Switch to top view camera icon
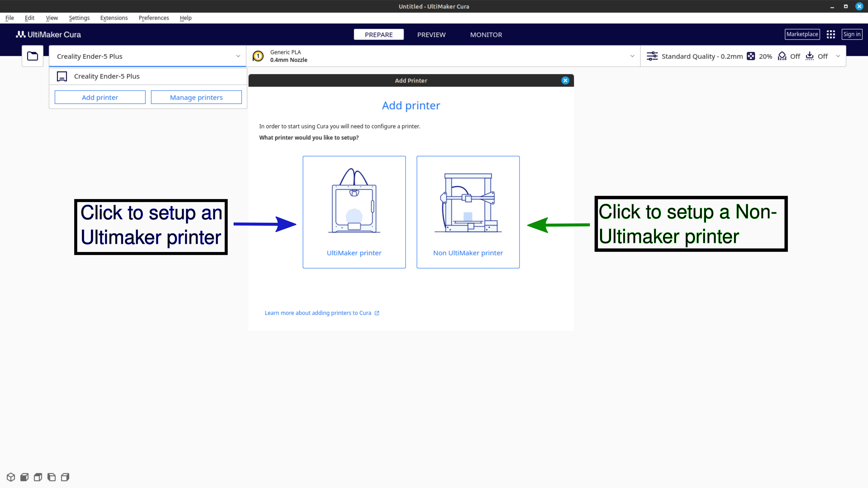The width and height of the screenshot is (868, 488). 38,477
